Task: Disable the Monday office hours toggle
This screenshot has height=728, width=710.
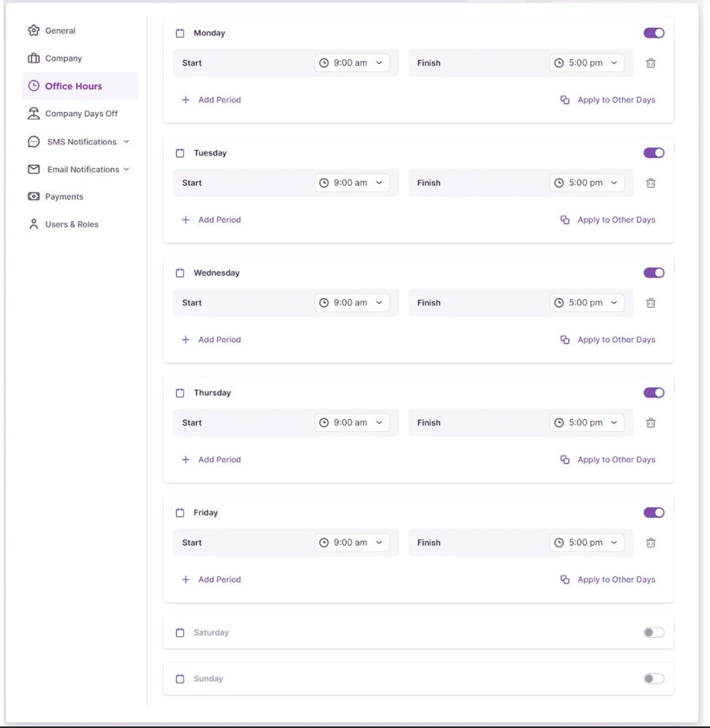Action: 654,33
